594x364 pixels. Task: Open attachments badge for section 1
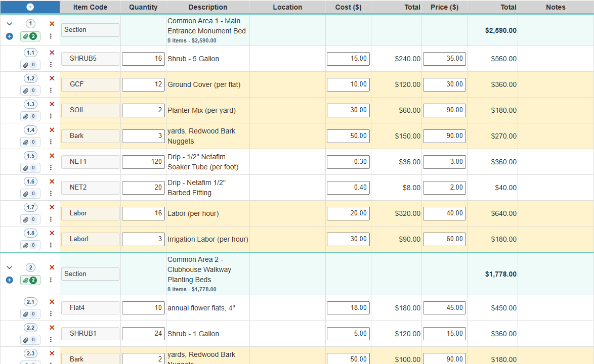[x=30, y=36]
